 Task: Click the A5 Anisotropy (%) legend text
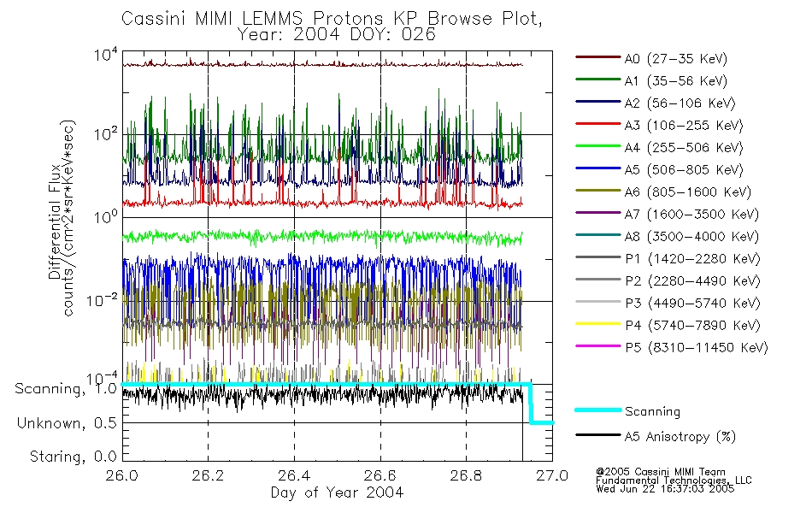[x=680, y=436]
